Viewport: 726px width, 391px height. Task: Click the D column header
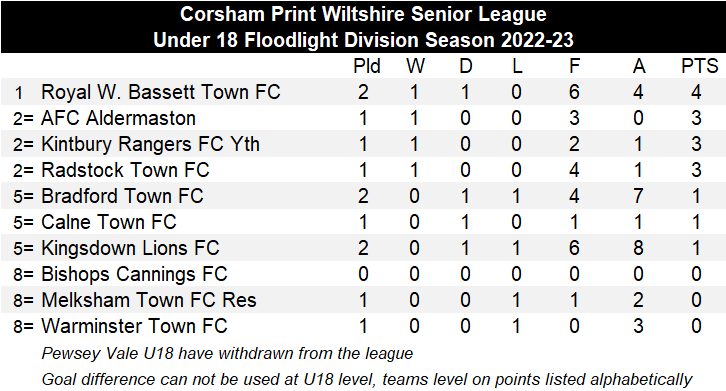click(x=466, y=66)
